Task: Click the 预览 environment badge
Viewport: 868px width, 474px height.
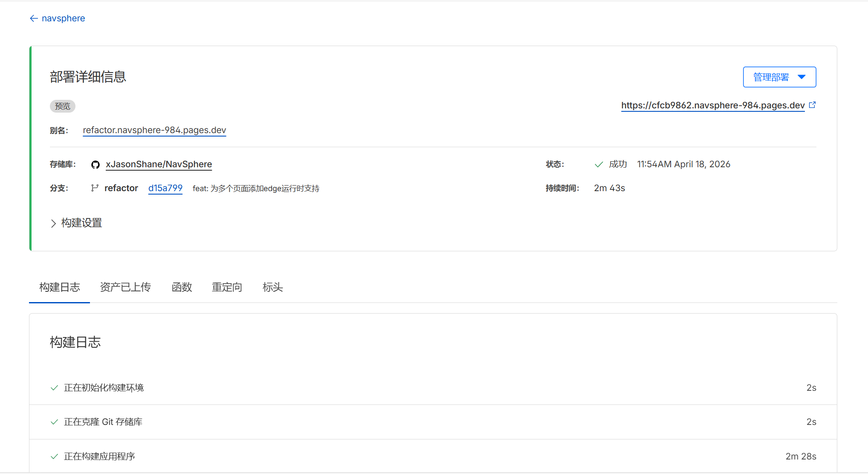Action: point(63,106)
